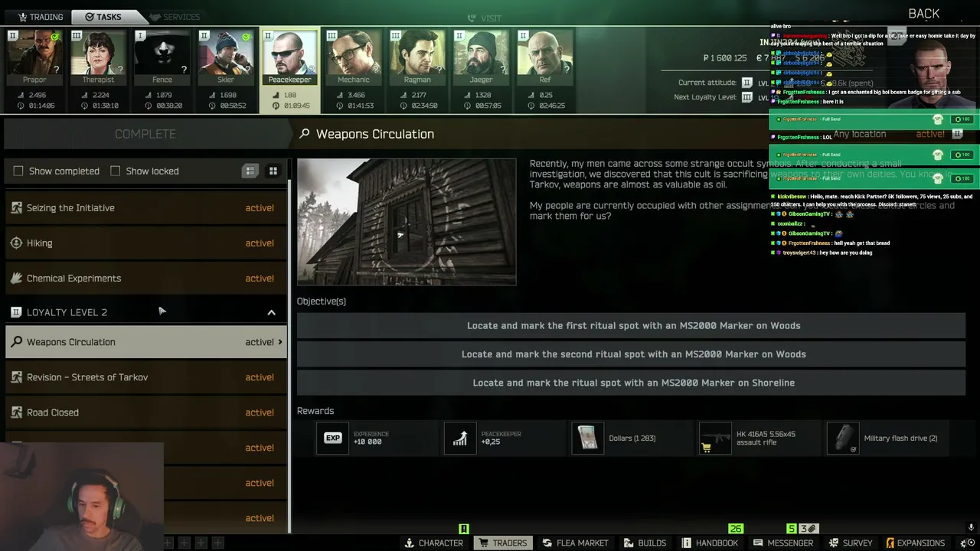Select the Jaeger trader portrait
980x551 pixels.
pyautogui.click(x=481, y=57)
